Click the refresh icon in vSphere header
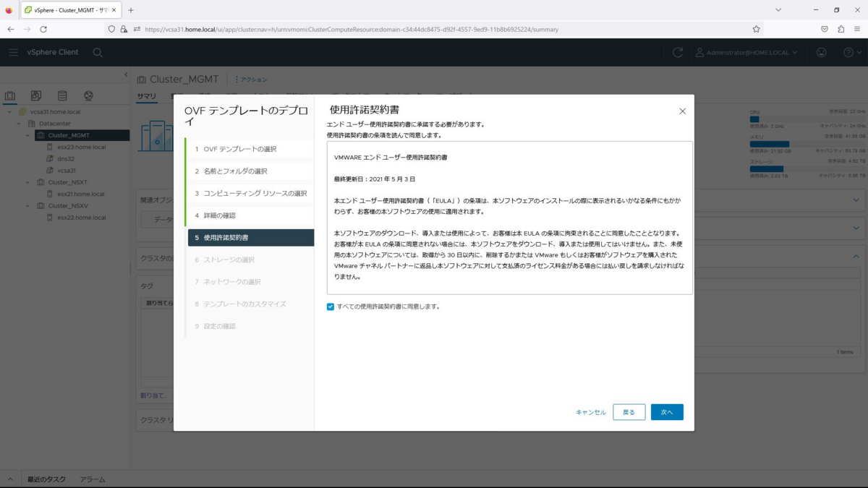868x488 pixels. pyautogui.click(x=678, y=53)
